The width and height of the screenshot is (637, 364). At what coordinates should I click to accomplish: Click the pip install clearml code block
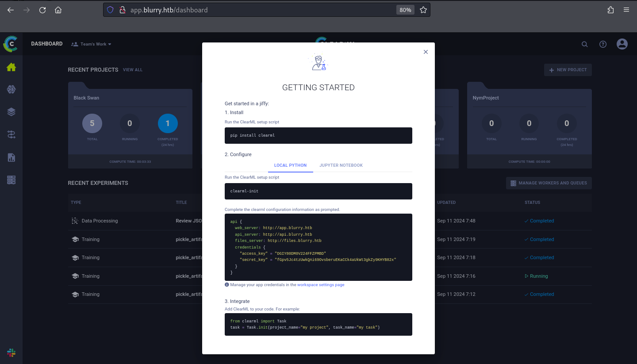[318, 135]
